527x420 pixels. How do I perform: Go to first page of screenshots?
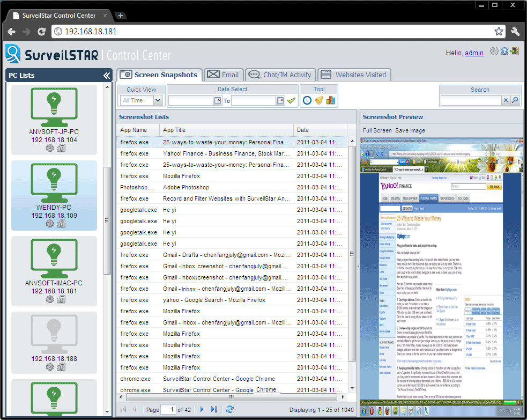[x=123, y=409]
